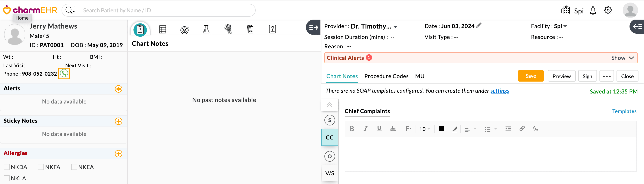
Task: Switch to the MU tab
Action: click(419, 76)
